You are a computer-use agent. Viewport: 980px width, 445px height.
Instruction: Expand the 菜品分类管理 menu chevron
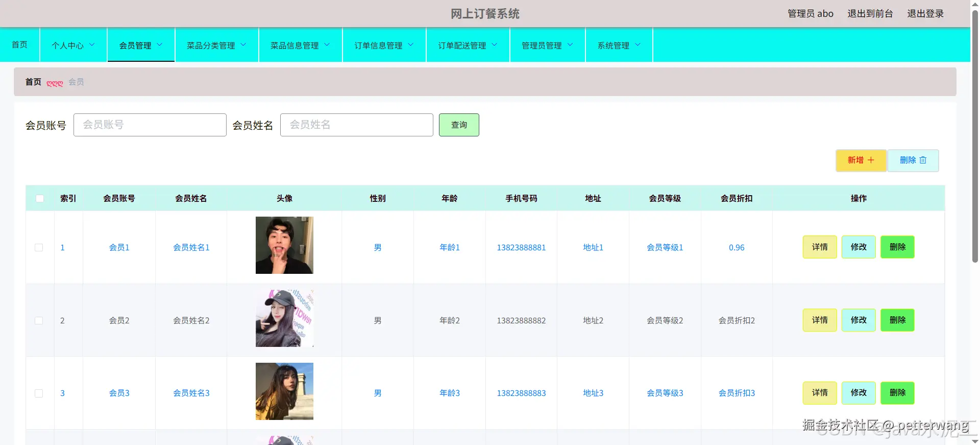click(243, 45)
